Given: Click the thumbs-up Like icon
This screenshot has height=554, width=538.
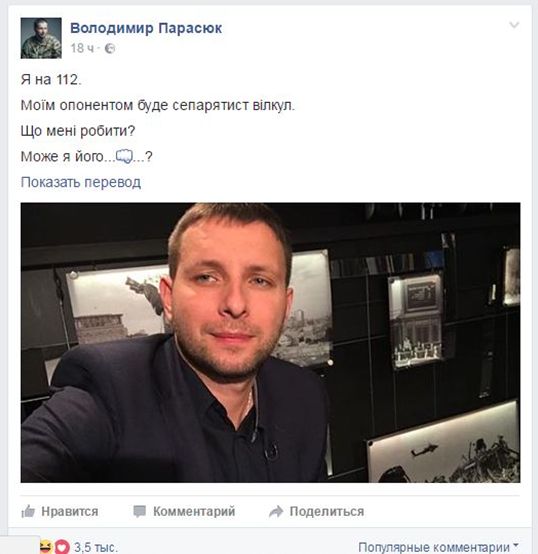Looking at the screenshot, I should (28, 511).
